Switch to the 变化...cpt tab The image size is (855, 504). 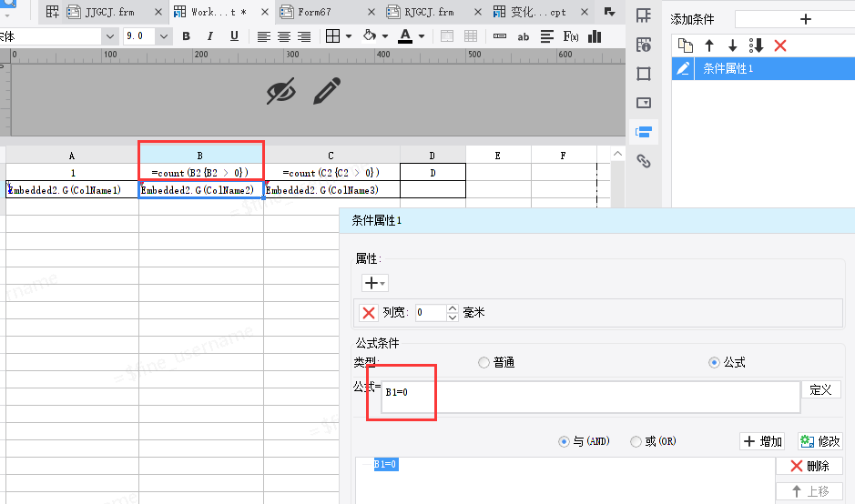coord(538,12)
